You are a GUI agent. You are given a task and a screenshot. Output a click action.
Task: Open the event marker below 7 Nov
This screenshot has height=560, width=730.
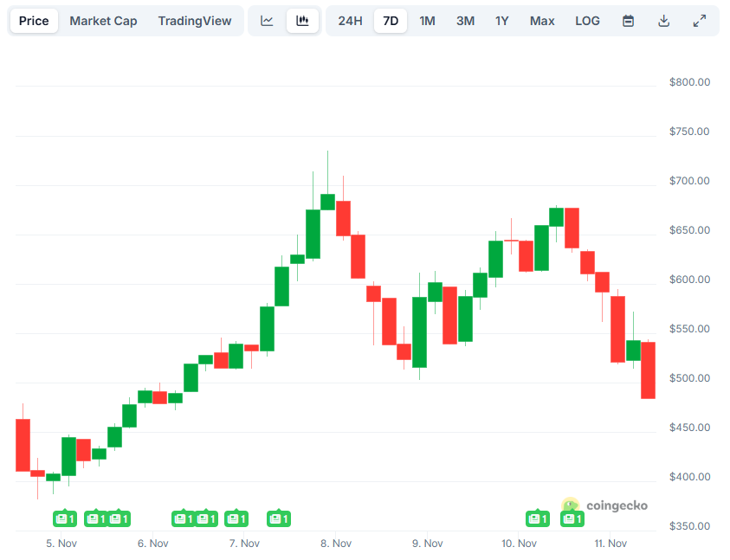pos(236,518)
